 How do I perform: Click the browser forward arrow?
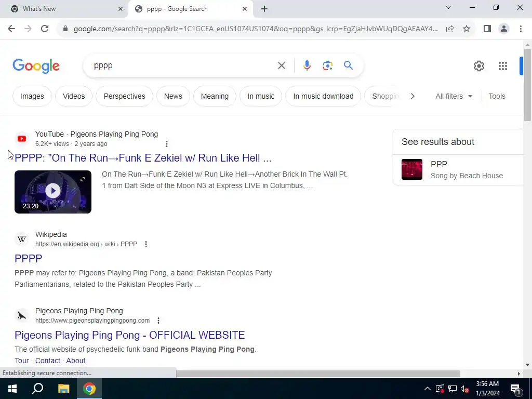click(x=28, y=29)
